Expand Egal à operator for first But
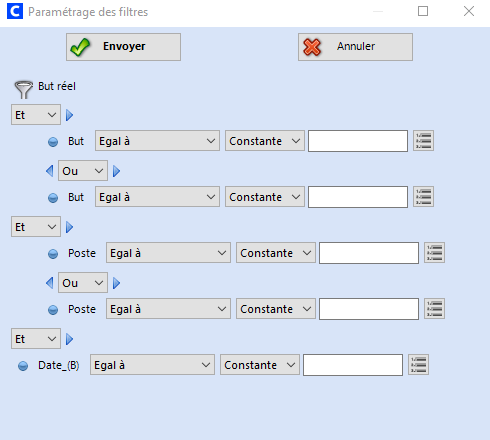Viewport: 490px width, 440px height. pyautogui.click(x=157, y=141)
